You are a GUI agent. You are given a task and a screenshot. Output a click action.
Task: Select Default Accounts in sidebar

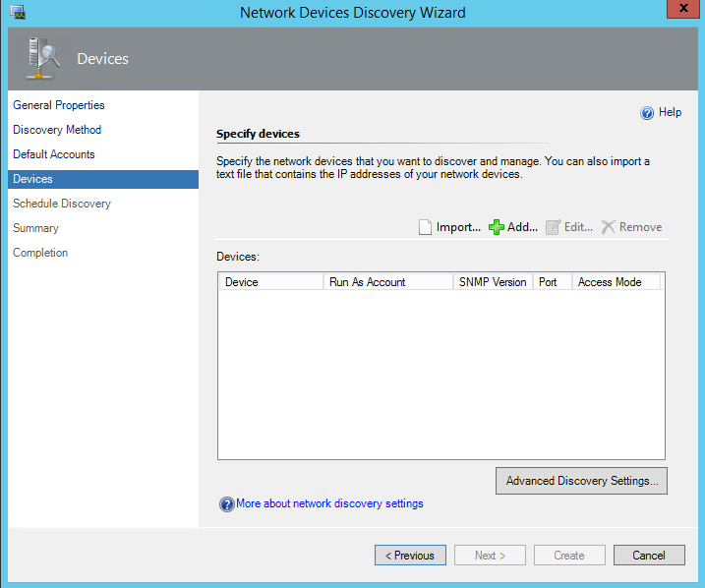point(54,154)
